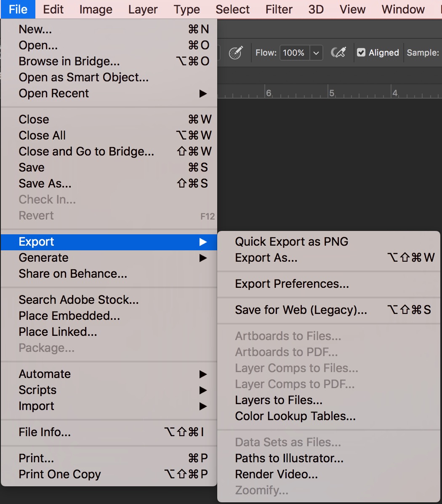
Task: Choose Print One Copy
Action: pyautogui.click(x=109, y=475)
